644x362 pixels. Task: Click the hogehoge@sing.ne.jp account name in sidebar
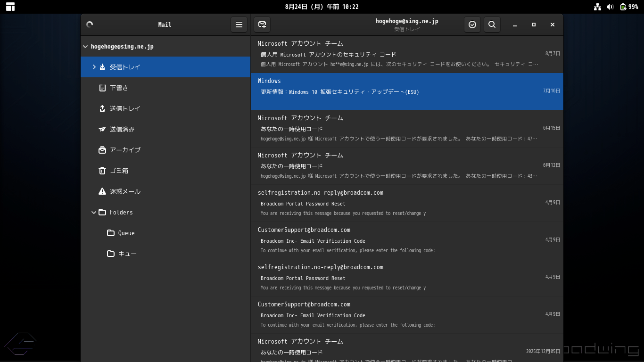122,47
